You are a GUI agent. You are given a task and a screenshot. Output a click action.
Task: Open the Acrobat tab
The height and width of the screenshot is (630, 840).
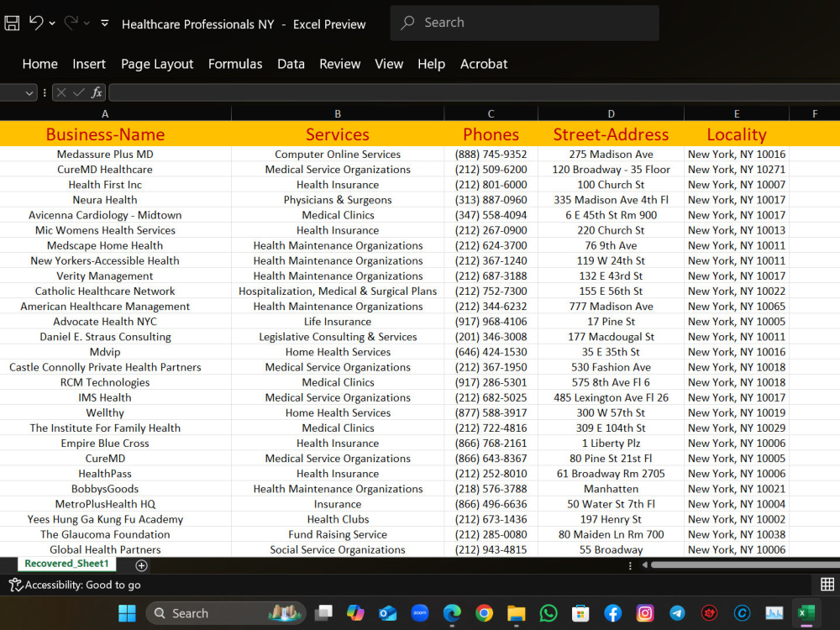(484, 64)
